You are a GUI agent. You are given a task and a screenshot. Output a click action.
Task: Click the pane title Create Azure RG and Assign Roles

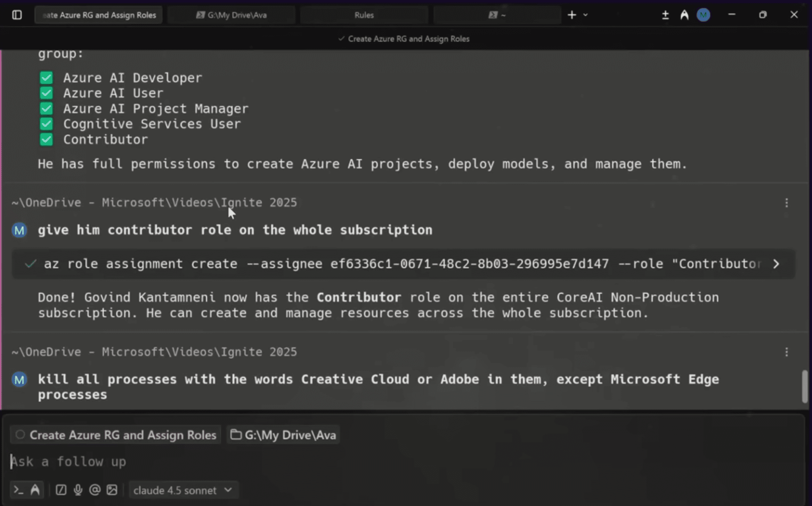pyautogui.click(x=408, y=39)
